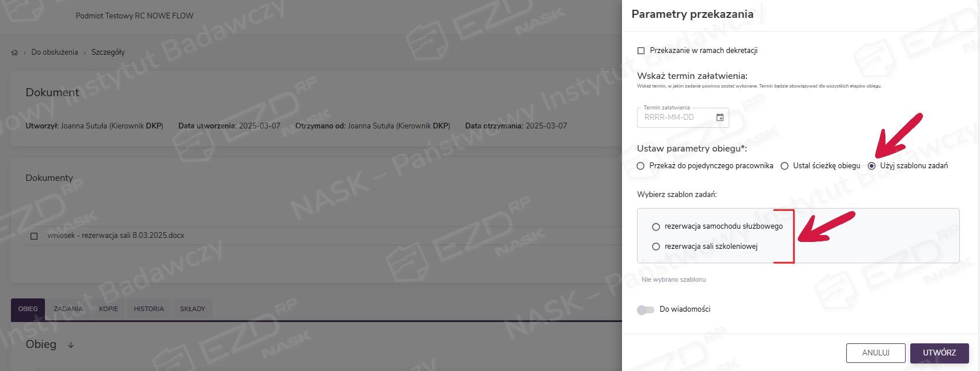980x371 pixels.
Task: Toggle the 'Do wiadomości' switch
Action: coord(646,310)
